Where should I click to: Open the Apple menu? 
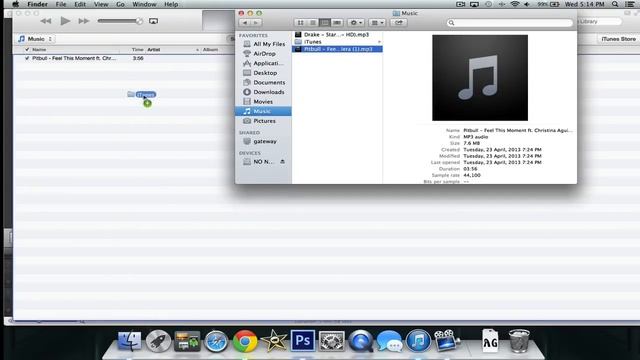tap(15, 4)
